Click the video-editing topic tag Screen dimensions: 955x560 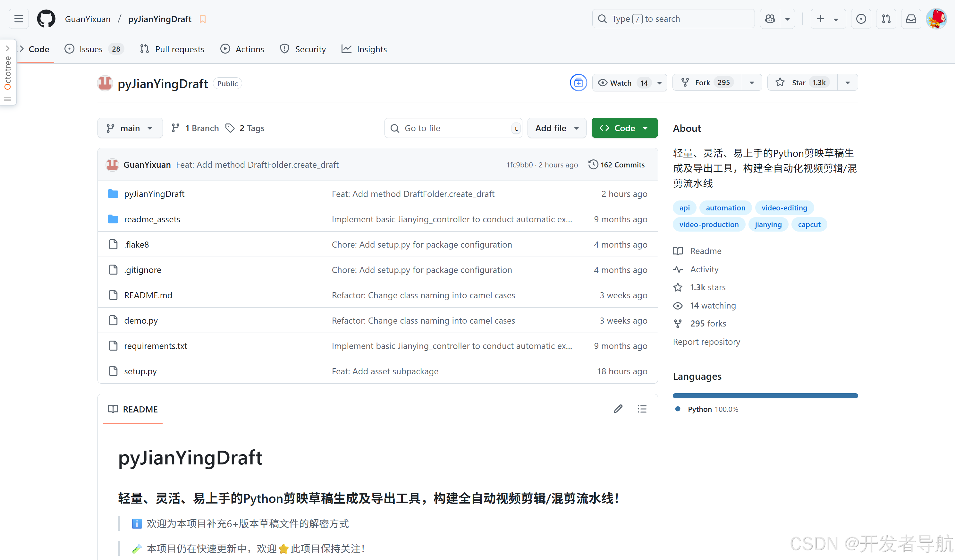pyautogui.click(x=784, y=208)
